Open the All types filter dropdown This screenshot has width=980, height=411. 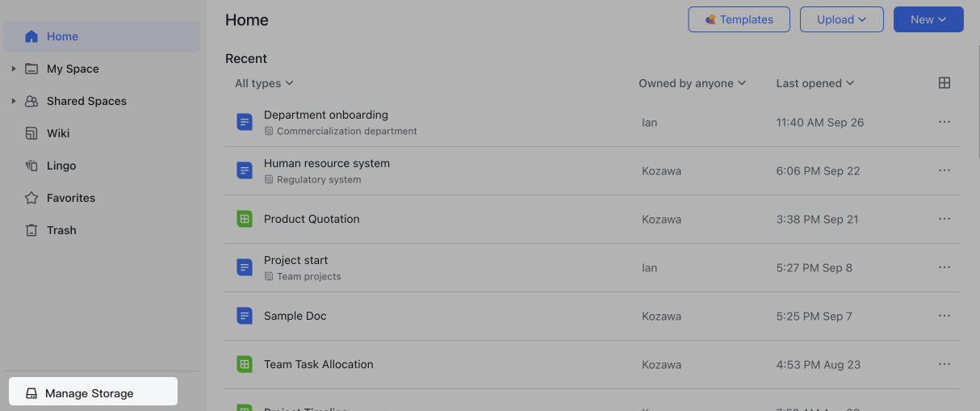(264, 83)
